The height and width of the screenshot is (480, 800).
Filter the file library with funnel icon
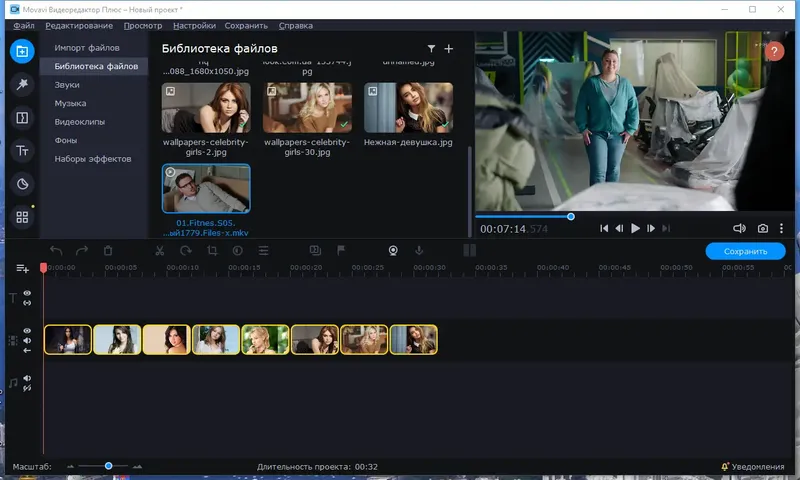click(x=431, y=48)
